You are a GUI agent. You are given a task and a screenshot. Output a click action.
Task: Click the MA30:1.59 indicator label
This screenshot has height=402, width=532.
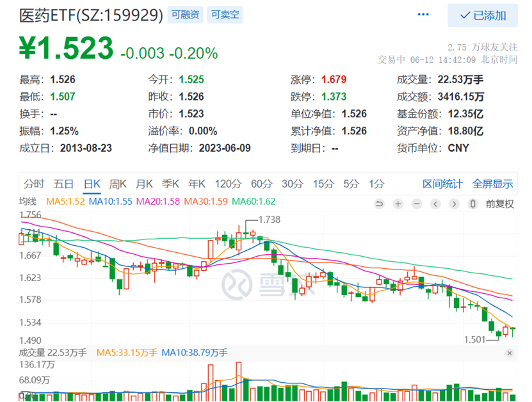206,202
